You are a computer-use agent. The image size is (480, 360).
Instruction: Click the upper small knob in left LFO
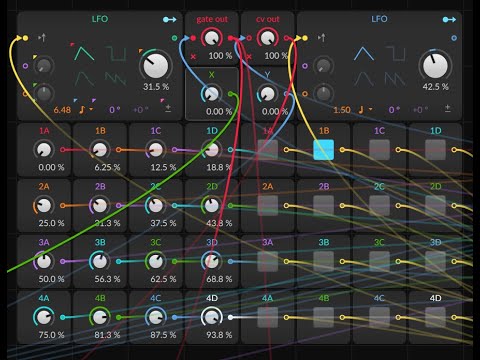(x=44, y=66)
